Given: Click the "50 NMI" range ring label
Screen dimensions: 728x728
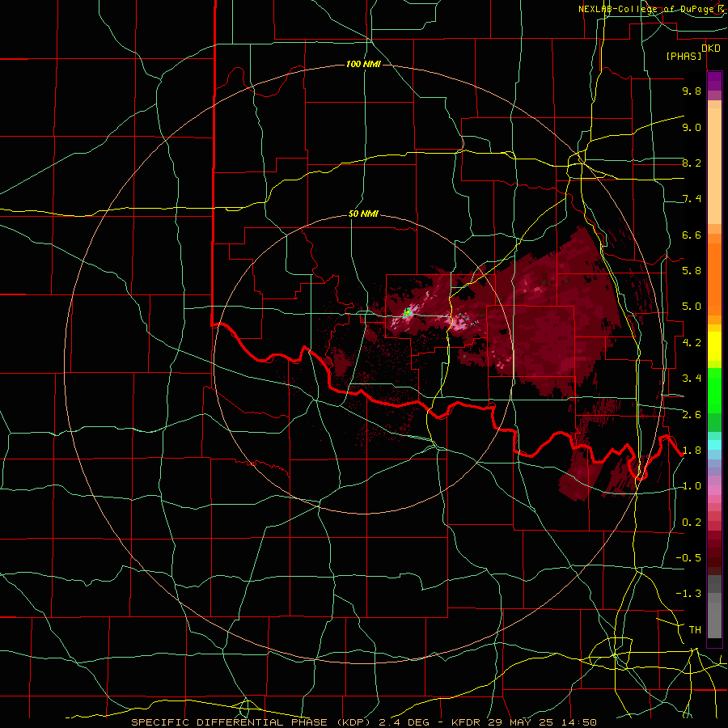Looking at the screenshot, I should (x=363, y=214).
